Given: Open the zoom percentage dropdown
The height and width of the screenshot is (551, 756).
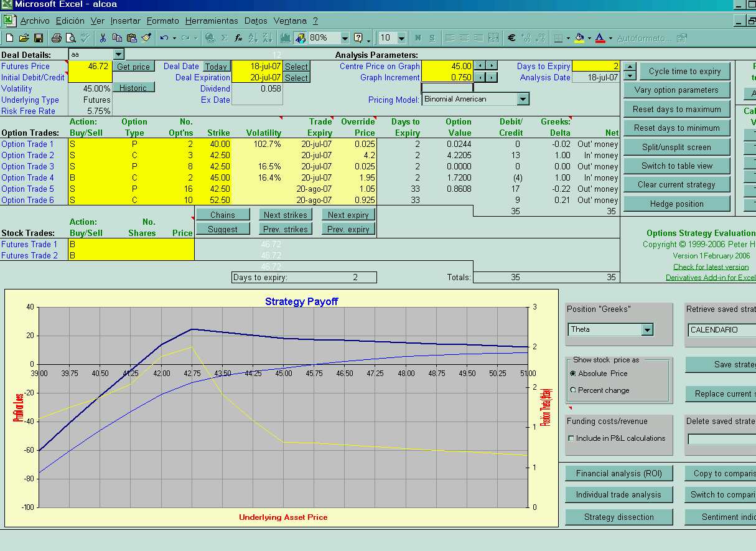Looking at the screenshot, I should click(345, 38).
